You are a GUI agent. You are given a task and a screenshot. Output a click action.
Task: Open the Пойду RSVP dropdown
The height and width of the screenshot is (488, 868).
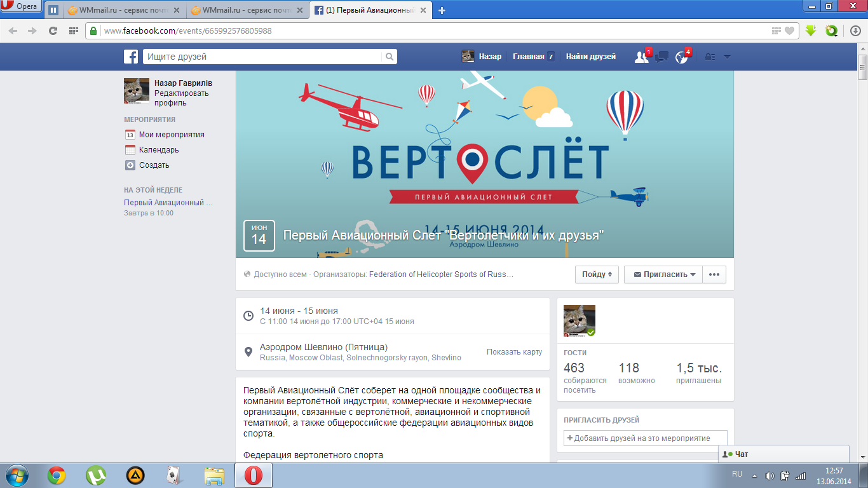click(x=597, y=274)
